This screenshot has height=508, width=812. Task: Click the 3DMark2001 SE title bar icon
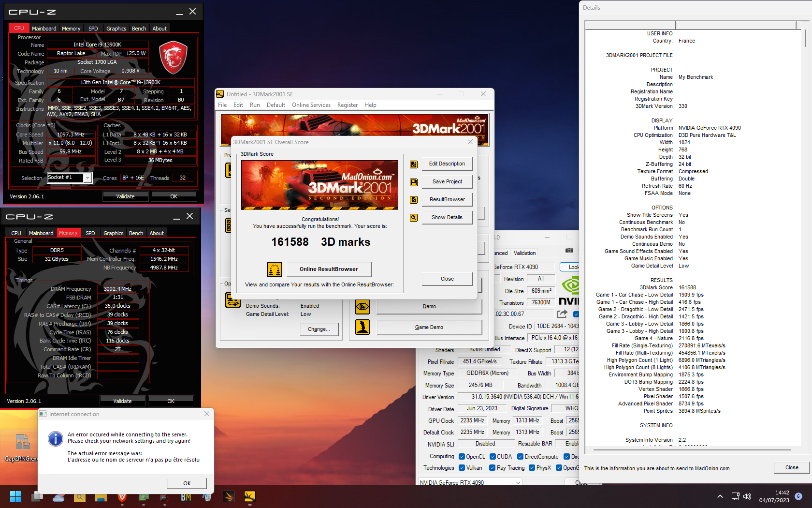tap(220, 94)
